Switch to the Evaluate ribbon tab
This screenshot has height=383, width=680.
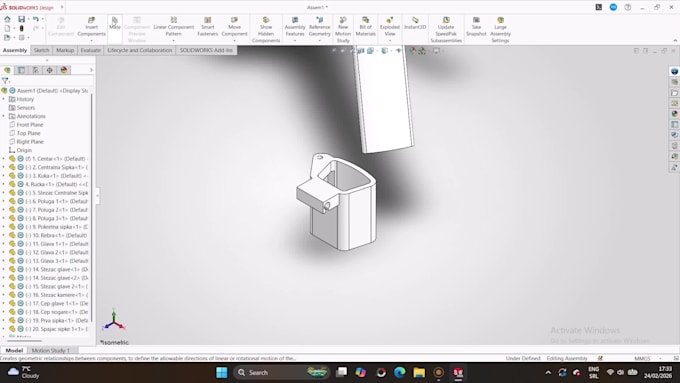[x=90, y=50]
